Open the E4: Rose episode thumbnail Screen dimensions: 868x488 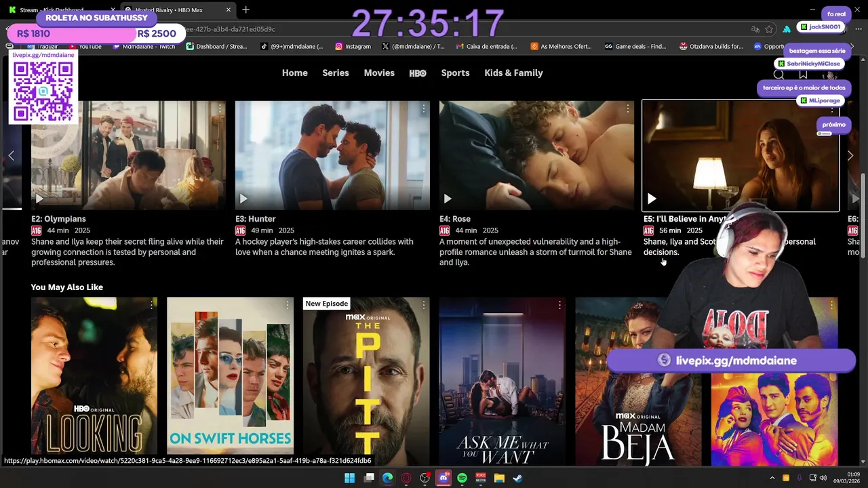(x=536, y=155)
